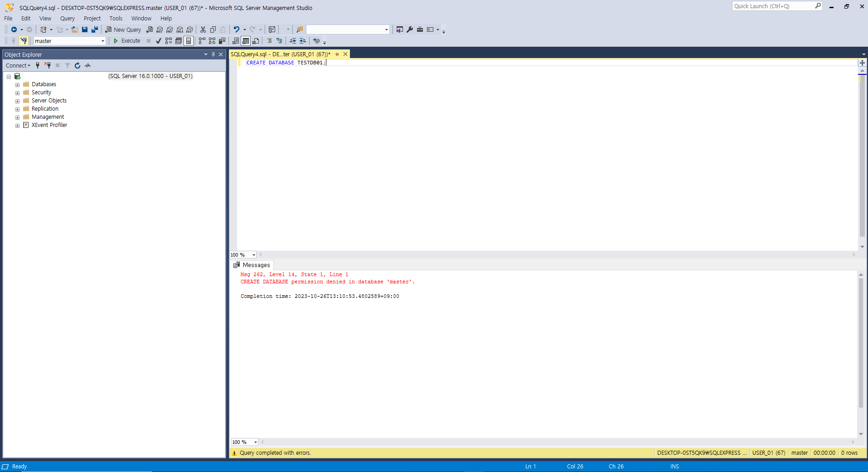
Task: Click the Disconnect plug icon with red X
Action: pos(48,66)
